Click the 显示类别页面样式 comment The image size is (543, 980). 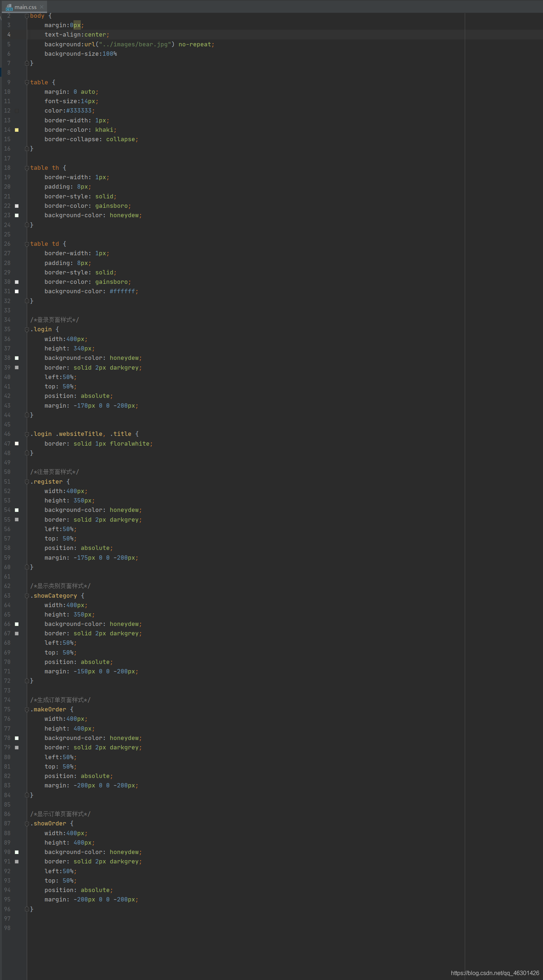coord(60,586)
